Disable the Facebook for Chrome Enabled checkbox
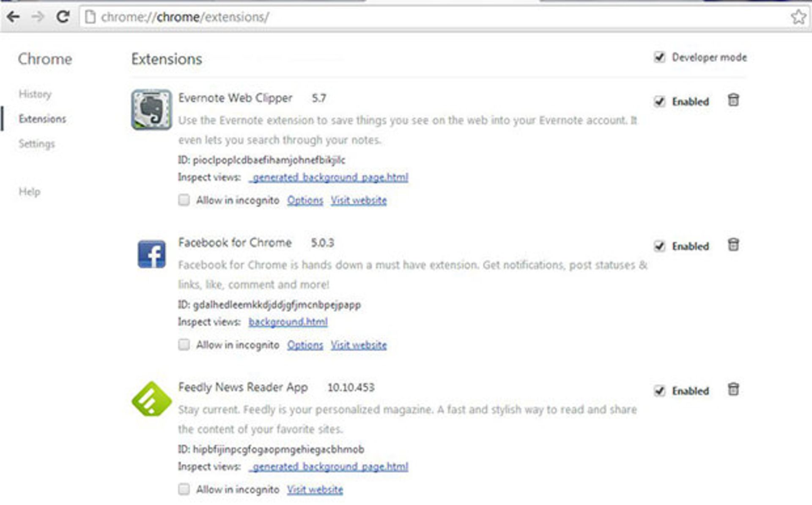This screenshot has height=505, width=812. (x=659, y=246)
